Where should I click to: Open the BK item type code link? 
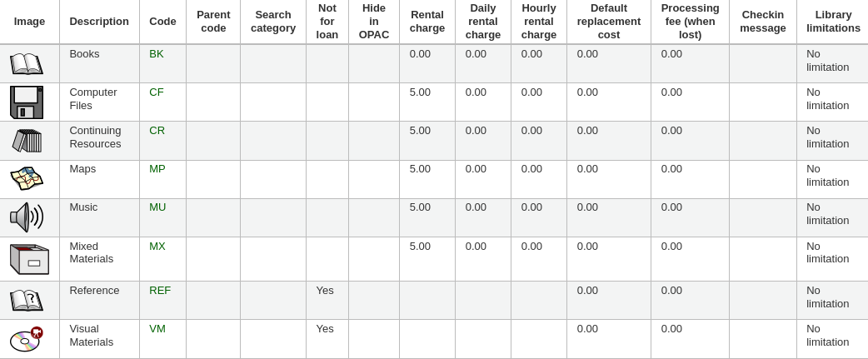(156, 54)
